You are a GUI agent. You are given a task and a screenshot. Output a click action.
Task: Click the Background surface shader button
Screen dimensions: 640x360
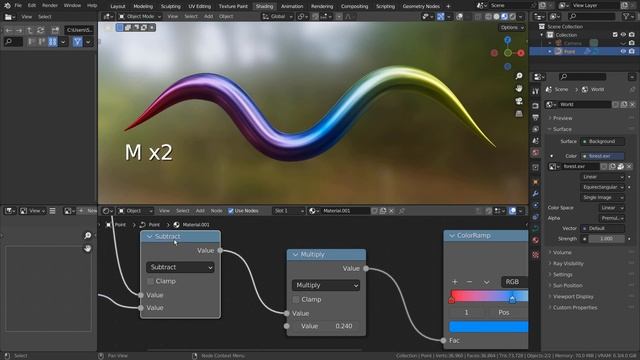click(x=602, y=141)
